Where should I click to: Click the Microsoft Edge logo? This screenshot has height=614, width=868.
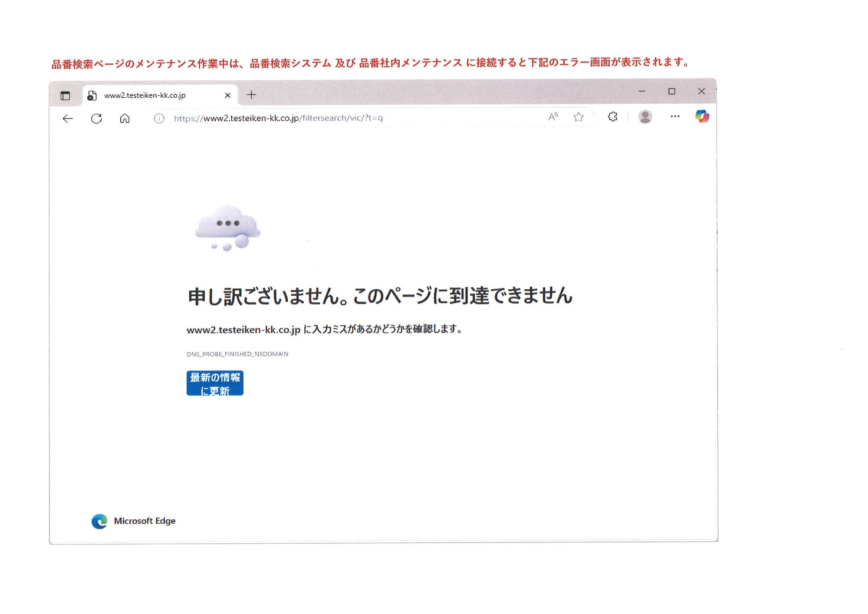[x=99, y=521]
